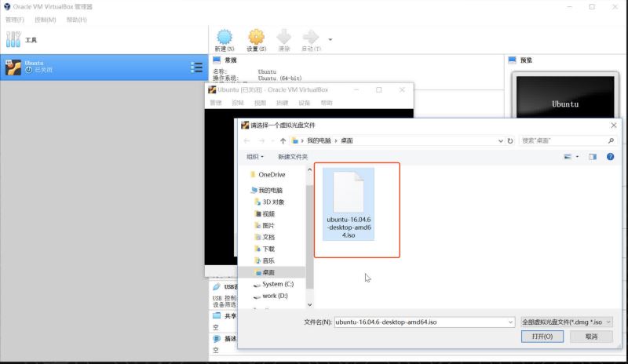
Task: Click the 新建 (New) VM toolbar icon
Action: coord(225,38)
